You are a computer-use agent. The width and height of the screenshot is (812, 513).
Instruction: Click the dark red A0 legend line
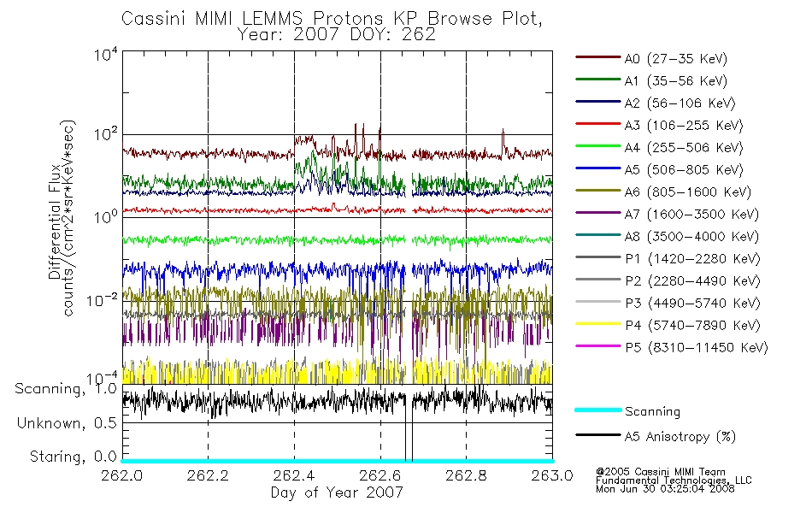(x=598, y=57)
